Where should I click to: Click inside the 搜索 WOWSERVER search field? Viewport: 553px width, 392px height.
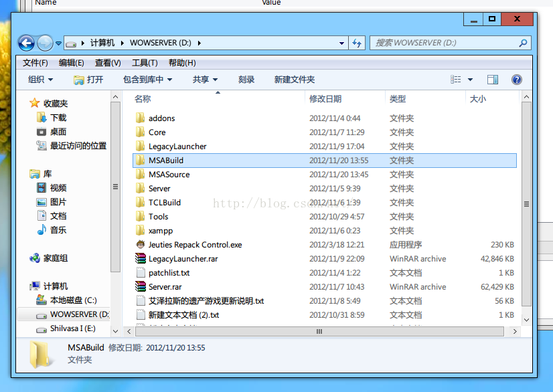coord(445,43)
